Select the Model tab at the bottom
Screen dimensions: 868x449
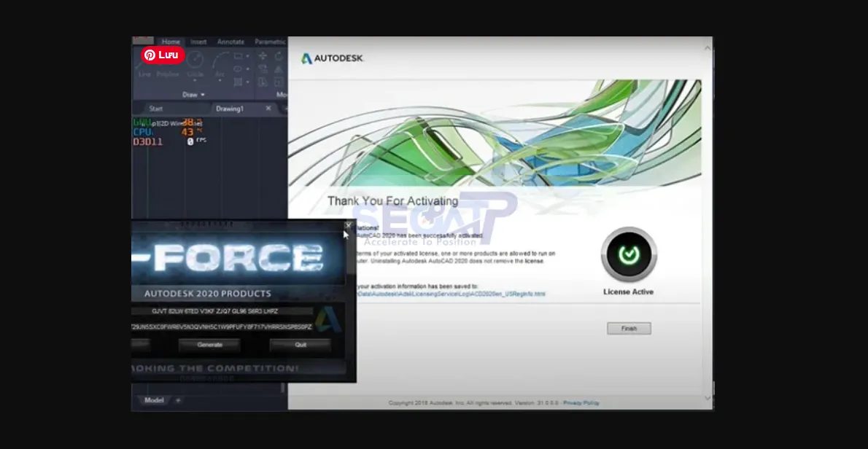(x=155, y=400)
